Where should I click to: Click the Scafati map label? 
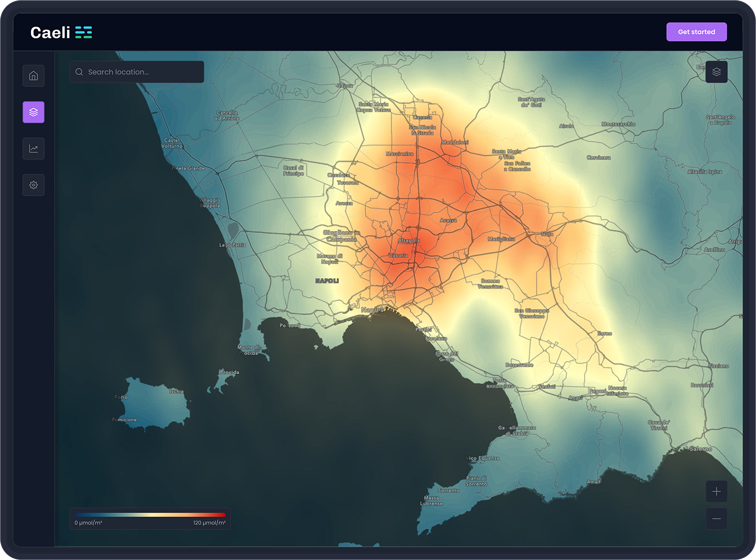(547, 387)
